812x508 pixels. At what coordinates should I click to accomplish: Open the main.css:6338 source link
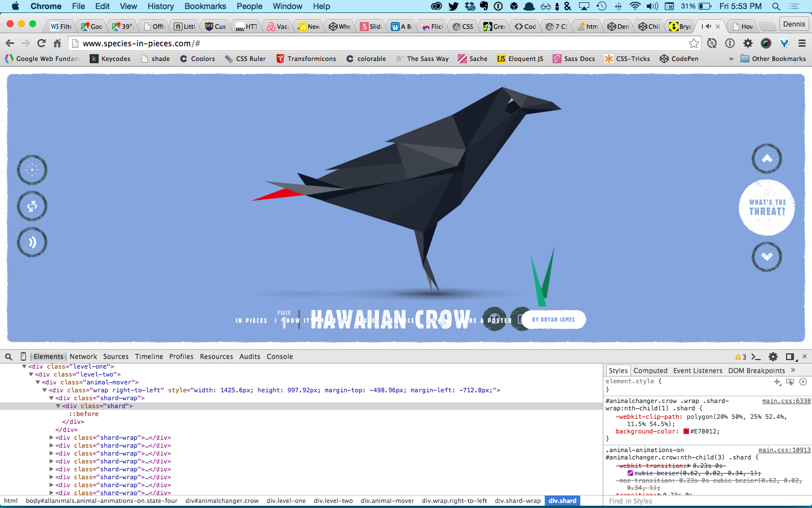tap(786, 401)
